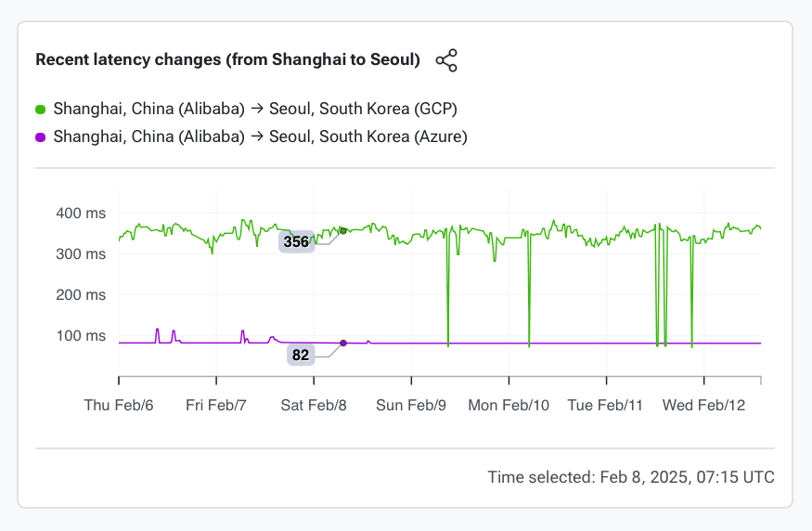Click the 100 ms y-axis label
This screenshot has height=531, width=812.
tap(82, 336)
